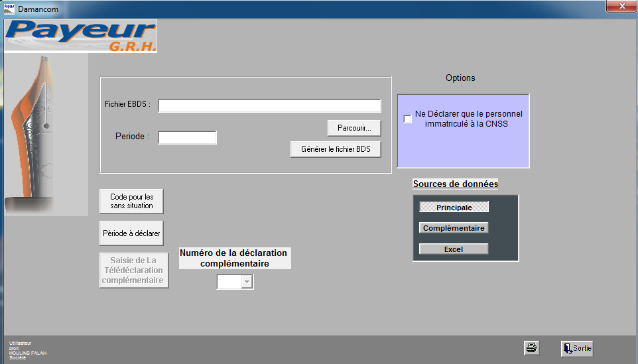The height and width of the screenshot is (364, 638).
Task: Click the Fichier EBDS input field
Action: coord(269,105)
